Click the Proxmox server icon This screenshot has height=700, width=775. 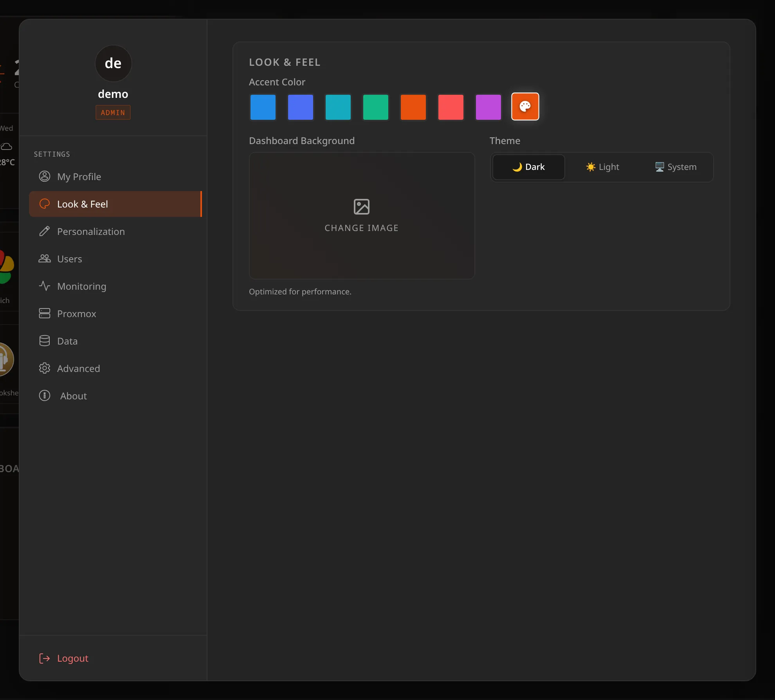pyautogui.click(x=45, y=314)
